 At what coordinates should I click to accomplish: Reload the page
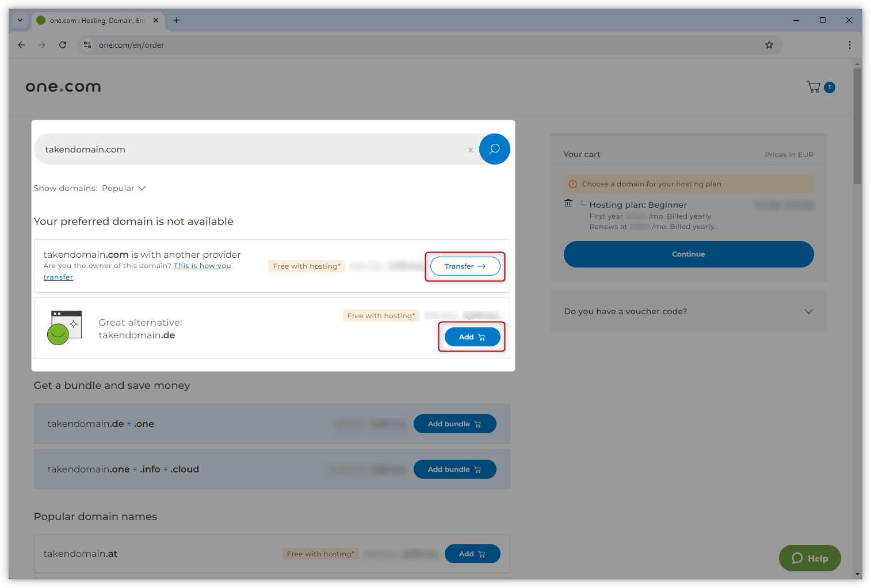tap(63, 45)
